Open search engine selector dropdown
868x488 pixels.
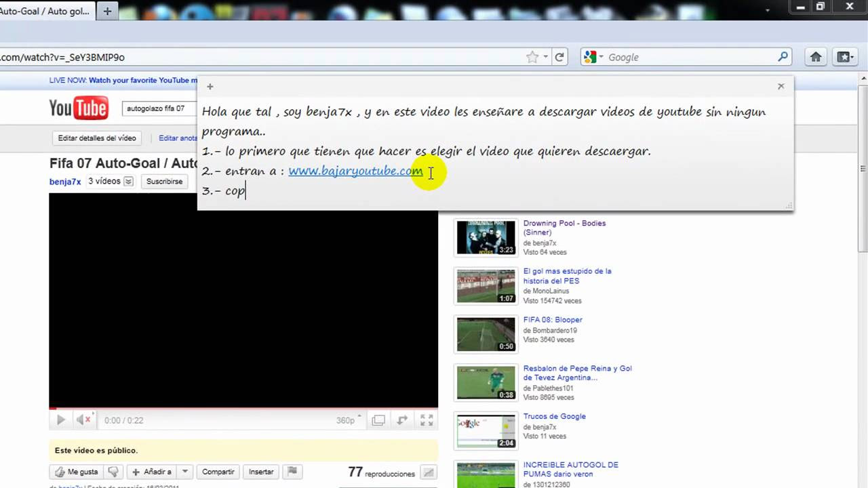point(593,58)
